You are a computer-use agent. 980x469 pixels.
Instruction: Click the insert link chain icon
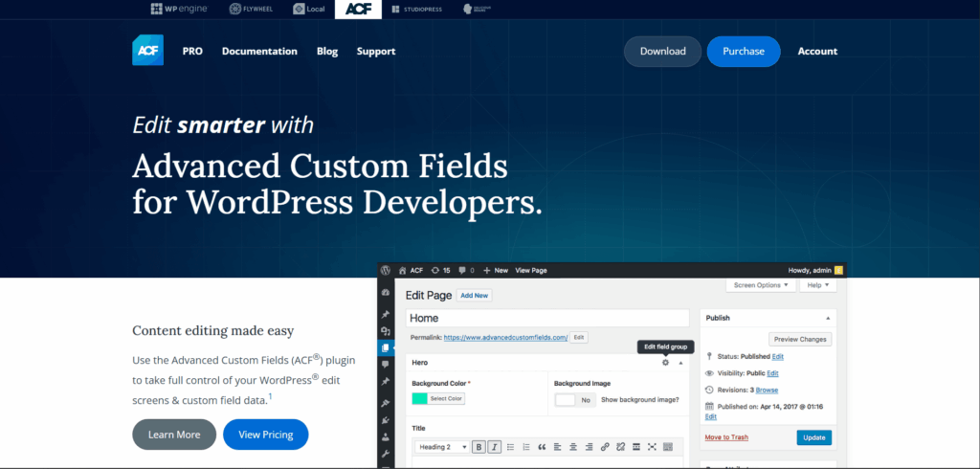(605, 447)
